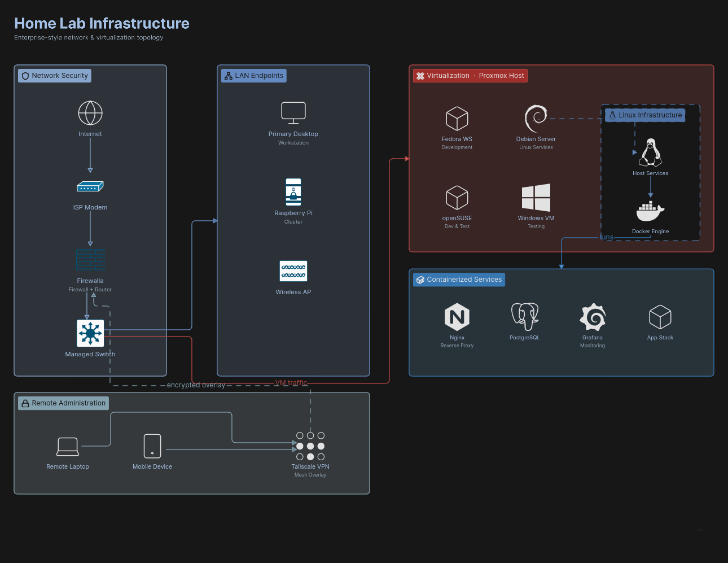
Task: Click the "Internet" node label
Action: click(x=90, y=134)
